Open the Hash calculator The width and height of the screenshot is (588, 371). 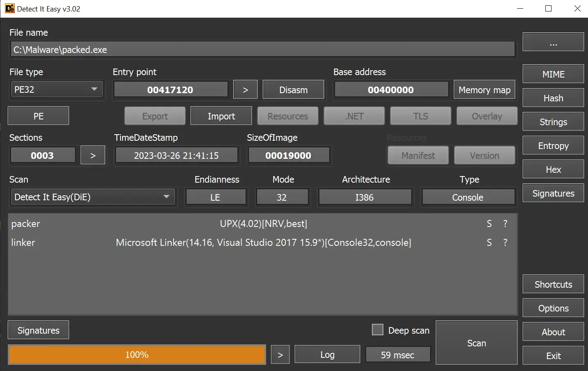[x=553, y=98]
